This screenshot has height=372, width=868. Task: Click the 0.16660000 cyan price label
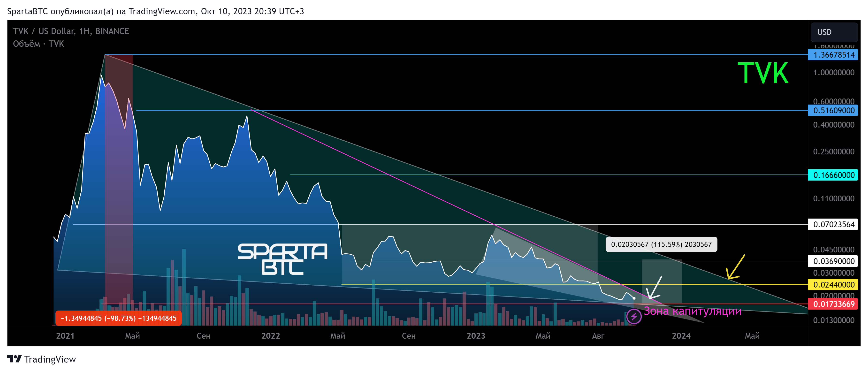[x=833, y=175]
